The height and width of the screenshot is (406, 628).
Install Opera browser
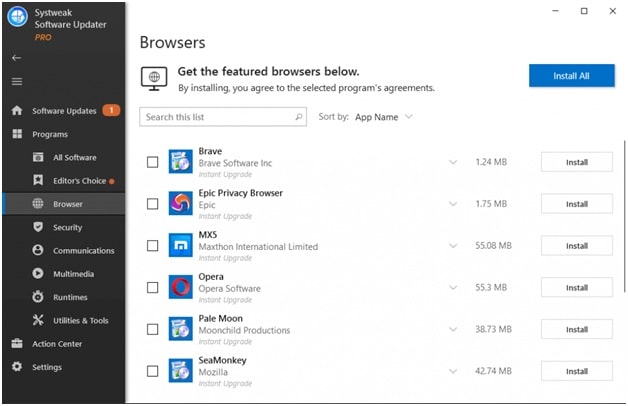tap(576, 287)
